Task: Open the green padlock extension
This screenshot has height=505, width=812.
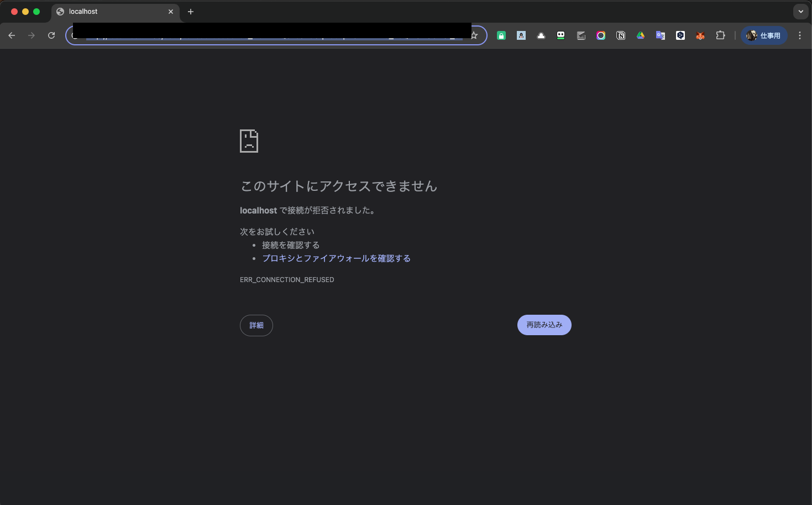Action: (x=501, y=35)
